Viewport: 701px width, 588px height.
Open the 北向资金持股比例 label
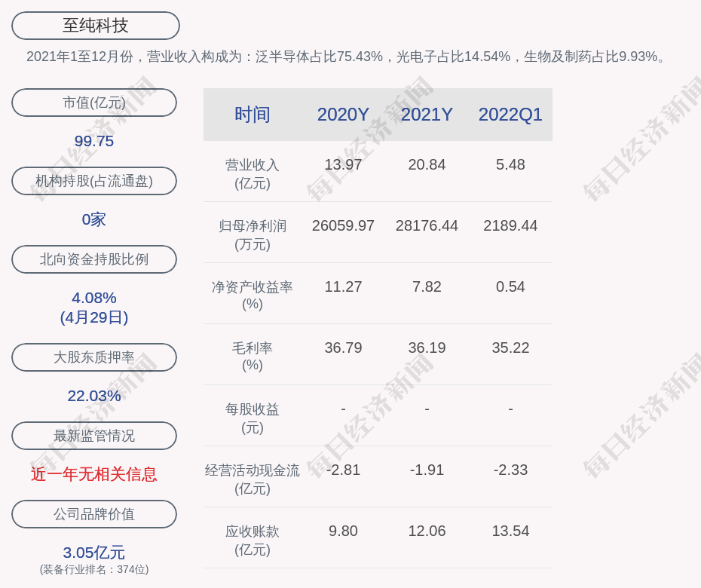pos(94,259)
